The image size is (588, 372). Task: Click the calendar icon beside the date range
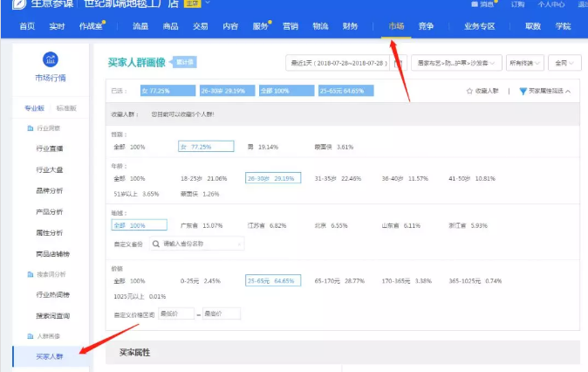click(x=398, y=63)
